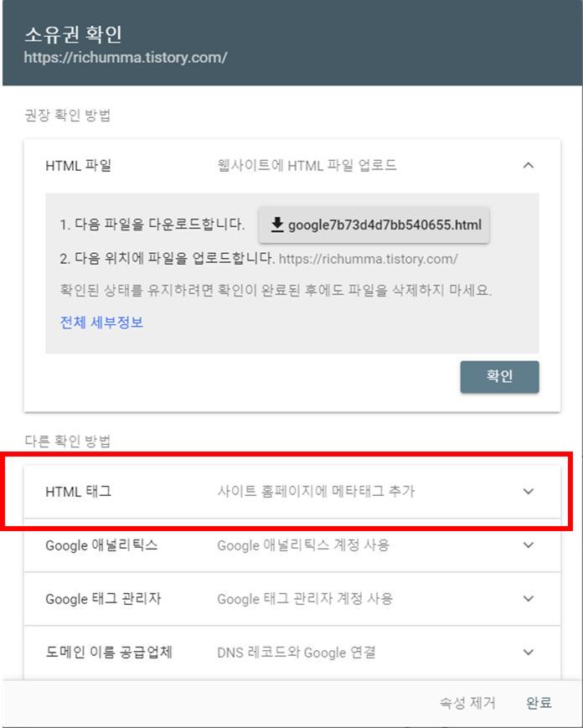Click the Google 애널리틱스 계정 사용 description
583x728 pixels.
(303, 545)
